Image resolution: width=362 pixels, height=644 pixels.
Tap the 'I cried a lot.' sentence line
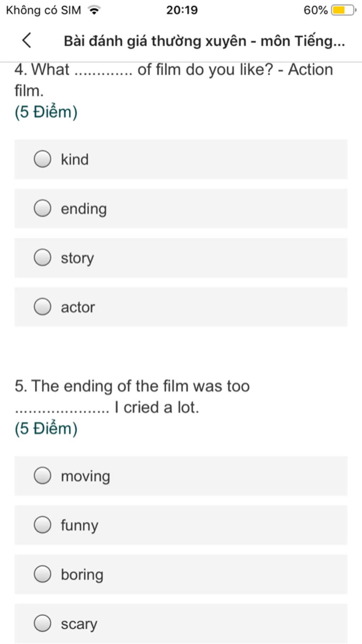157,407
